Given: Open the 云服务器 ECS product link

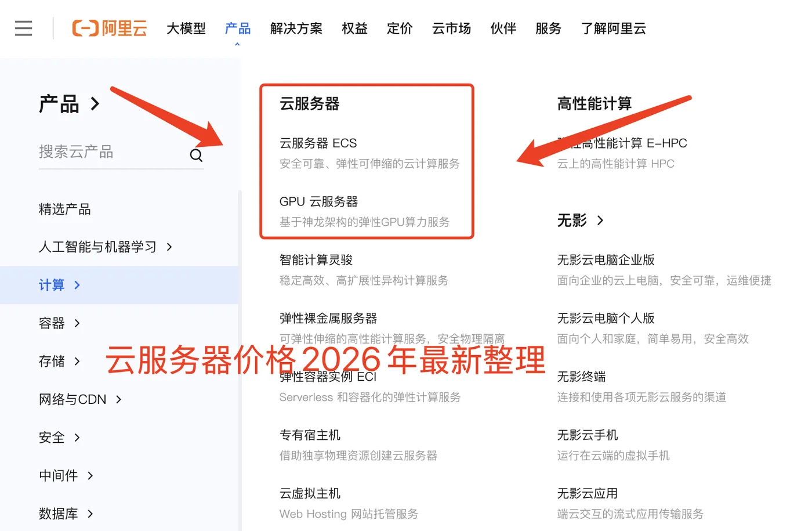Looking at the screenshot, I should [318, 143].
